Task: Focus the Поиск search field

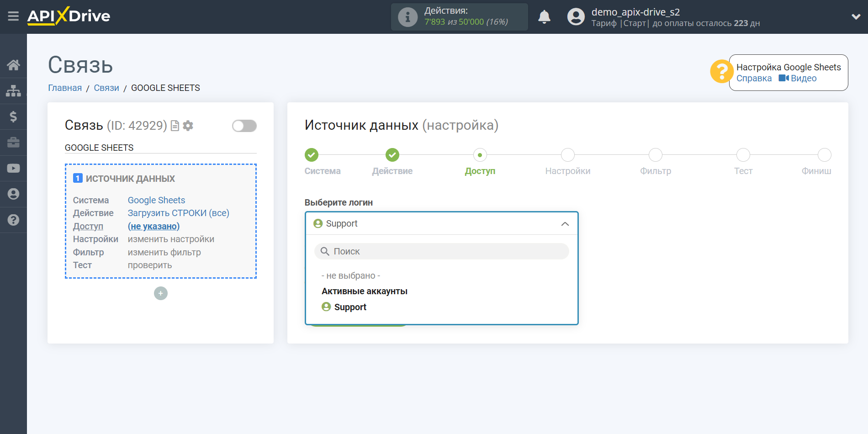Action: (x=441, y=251)
